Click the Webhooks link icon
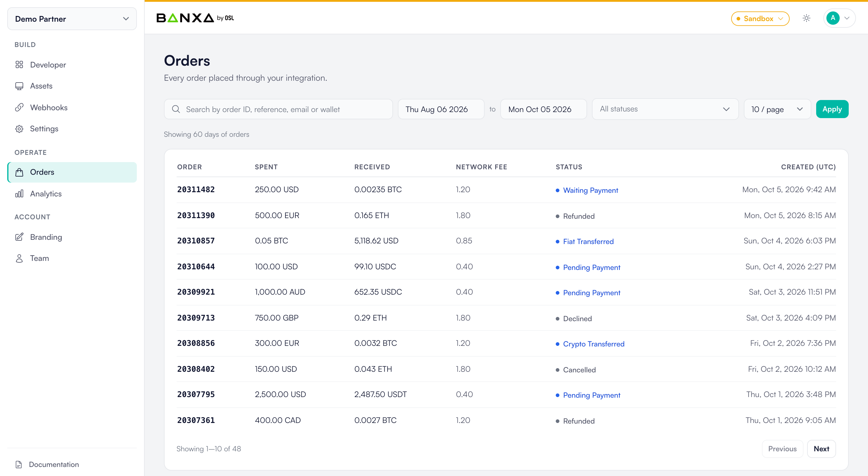 pos(19,108)
